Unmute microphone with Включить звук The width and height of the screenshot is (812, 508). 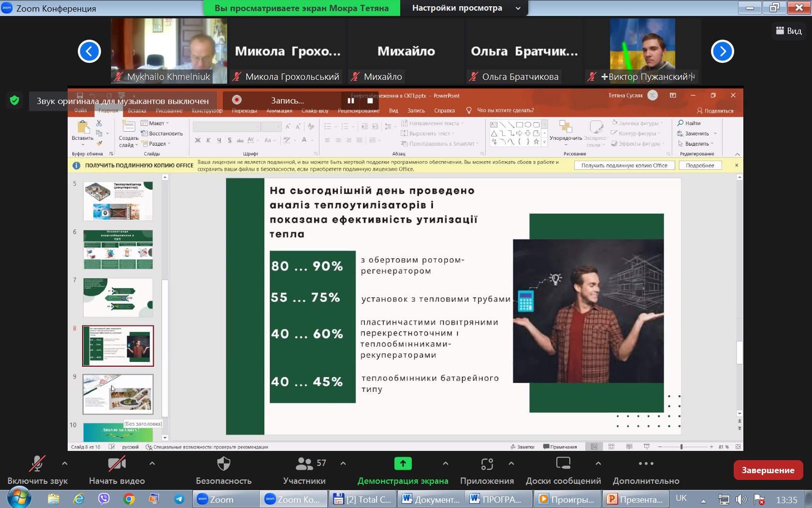pos(38,470)
